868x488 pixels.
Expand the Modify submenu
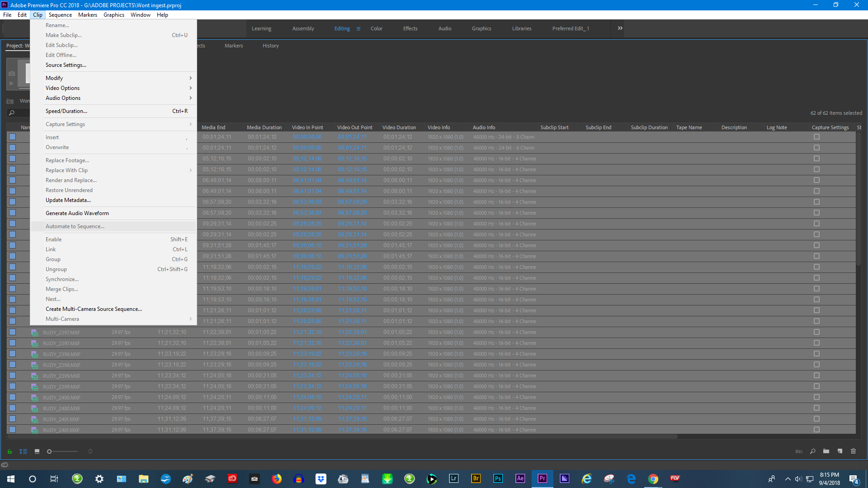[113, 78]
